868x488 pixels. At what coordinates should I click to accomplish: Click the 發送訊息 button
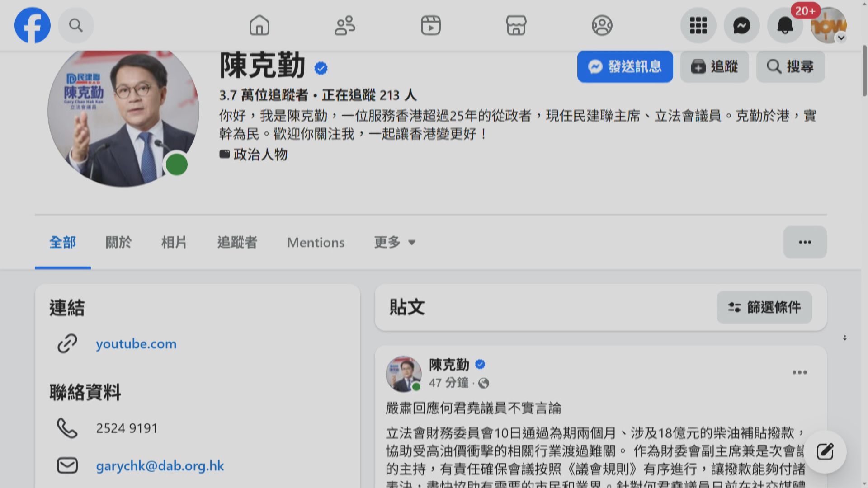[x=625, y=67]
